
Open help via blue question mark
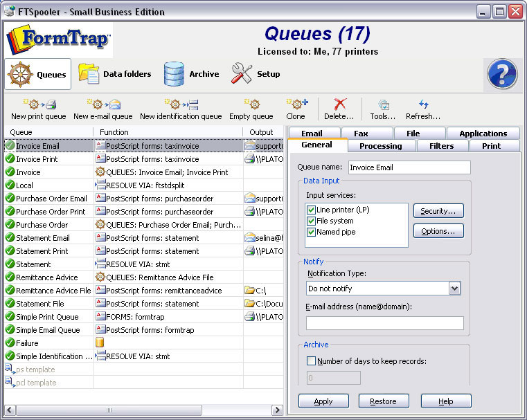(503, 74)
